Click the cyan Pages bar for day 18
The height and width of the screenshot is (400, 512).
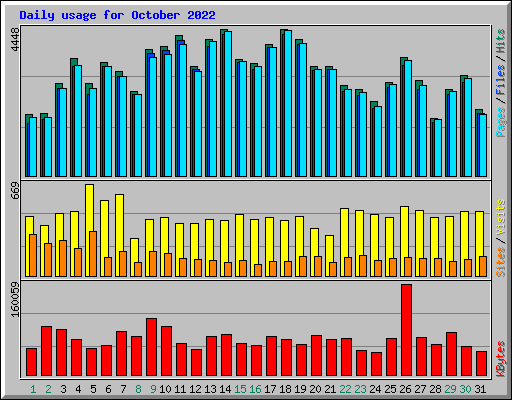[288, 103]
